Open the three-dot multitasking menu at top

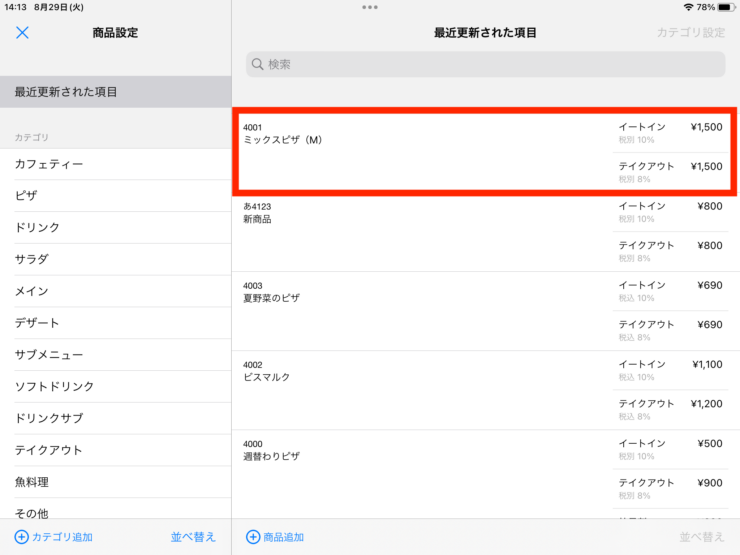tap(370, 7)
